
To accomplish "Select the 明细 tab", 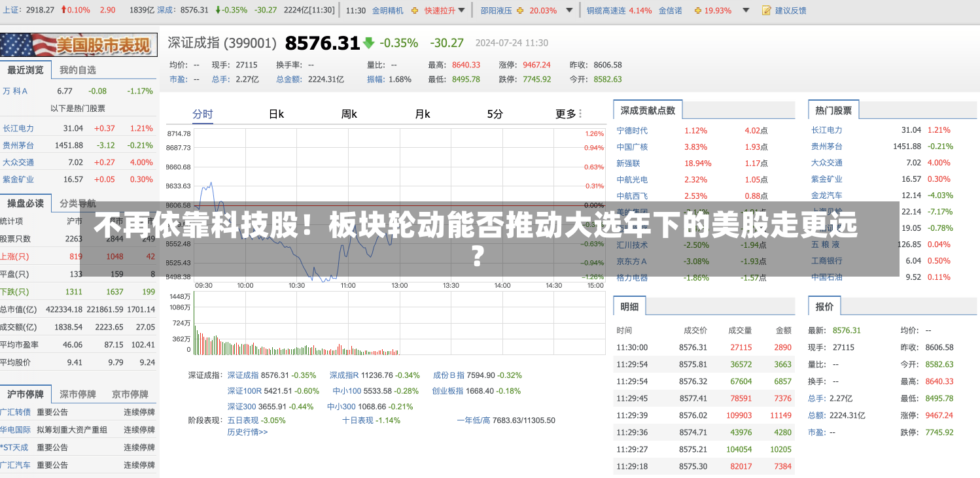I will coord(629,306).
